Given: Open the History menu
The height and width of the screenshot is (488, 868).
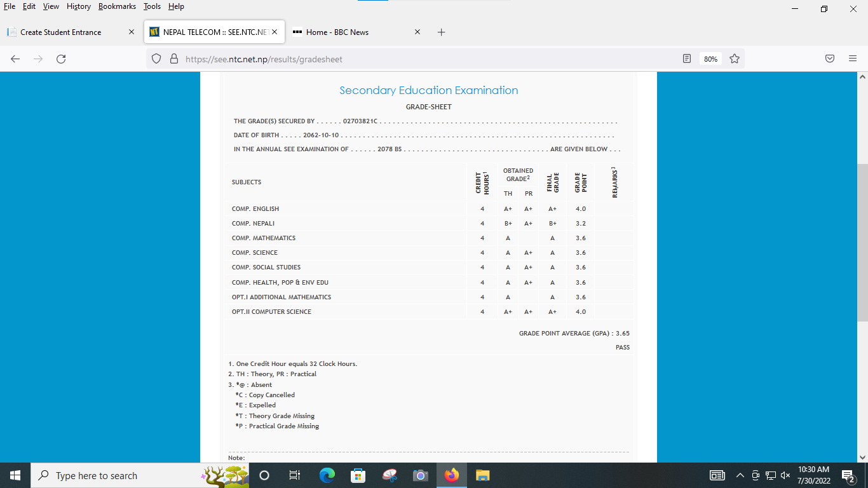Looking at the screenshot, I should coord(78,6).
